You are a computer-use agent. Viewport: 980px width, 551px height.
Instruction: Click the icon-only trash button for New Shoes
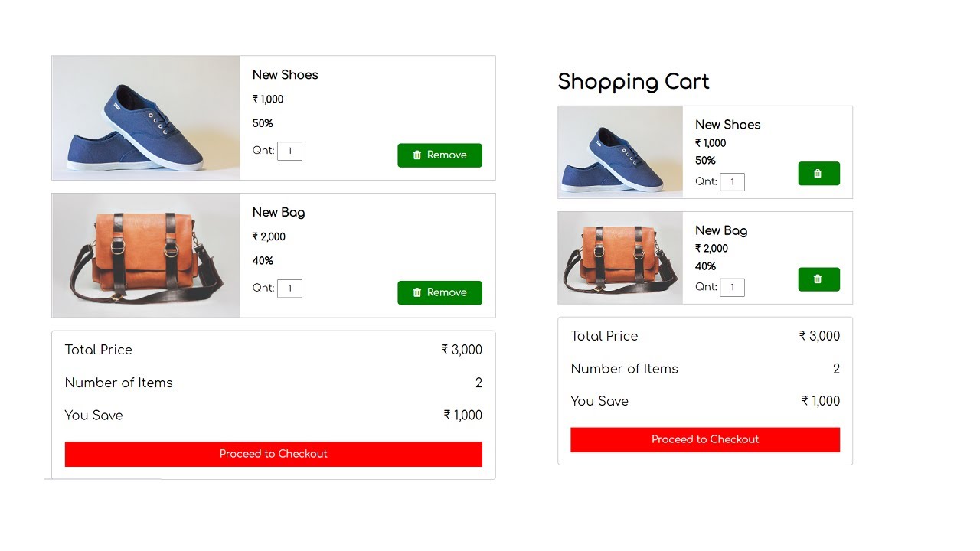click(818, 174)
